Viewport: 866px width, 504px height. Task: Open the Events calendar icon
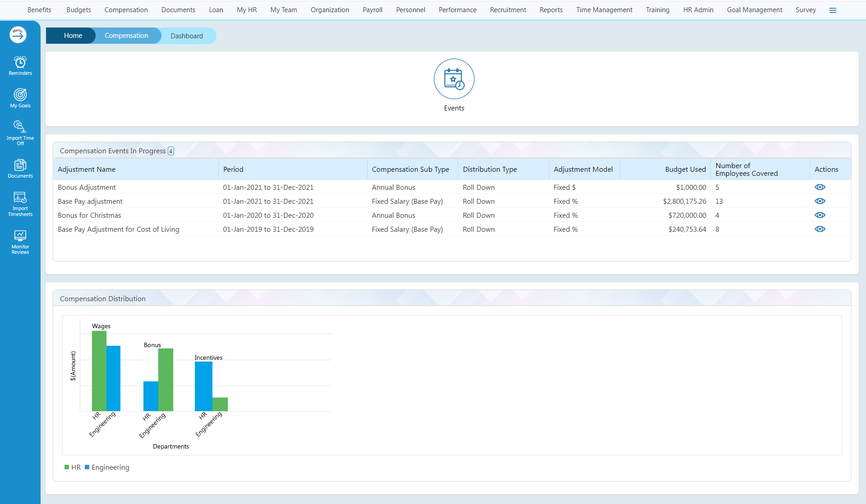(454, 78)
